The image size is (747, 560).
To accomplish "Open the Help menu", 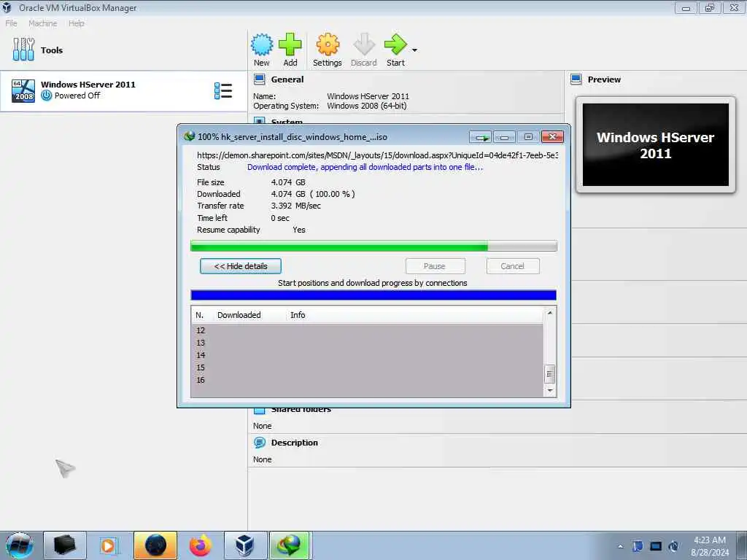I will (x=76, y=23).
